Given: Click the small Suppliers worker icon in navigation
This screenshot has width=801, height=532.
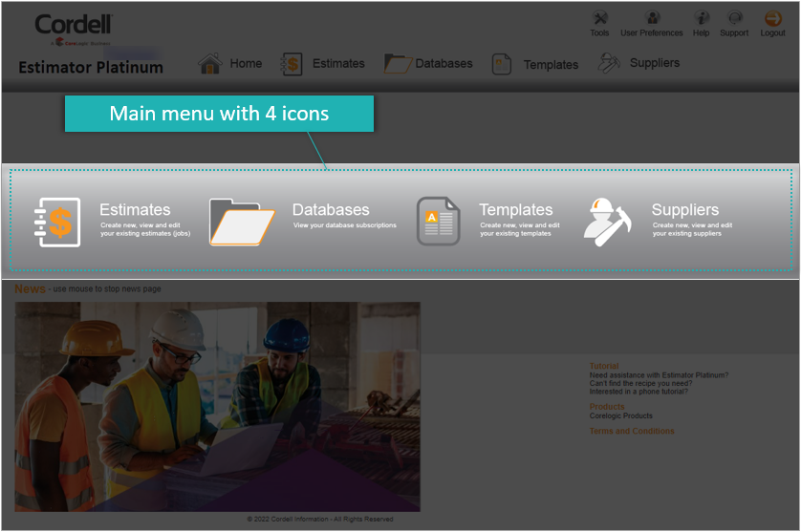Looking at the screenshot, I should tap(609, 64).
